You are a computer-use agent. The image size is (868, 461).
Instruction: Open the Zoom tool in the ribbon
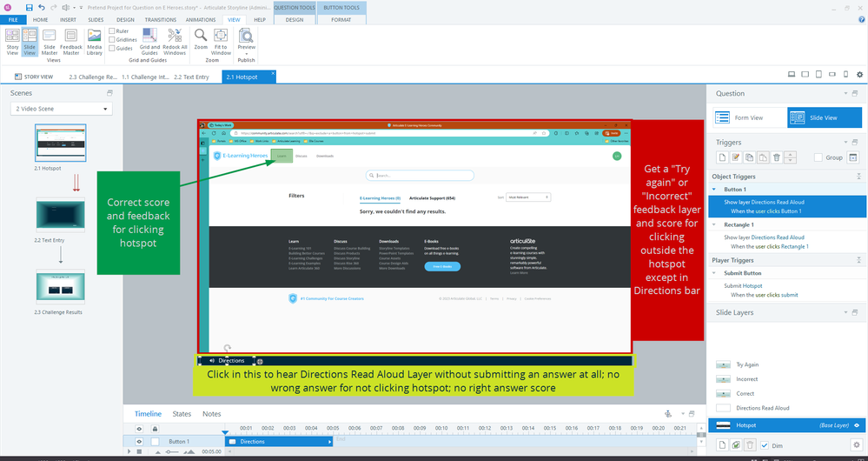tap(201, 39)
